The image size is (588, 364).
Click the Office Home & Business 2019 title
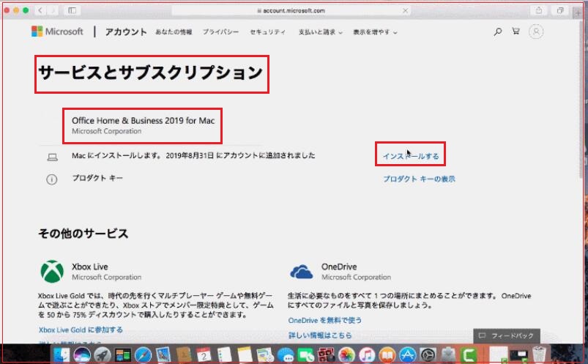143,120
